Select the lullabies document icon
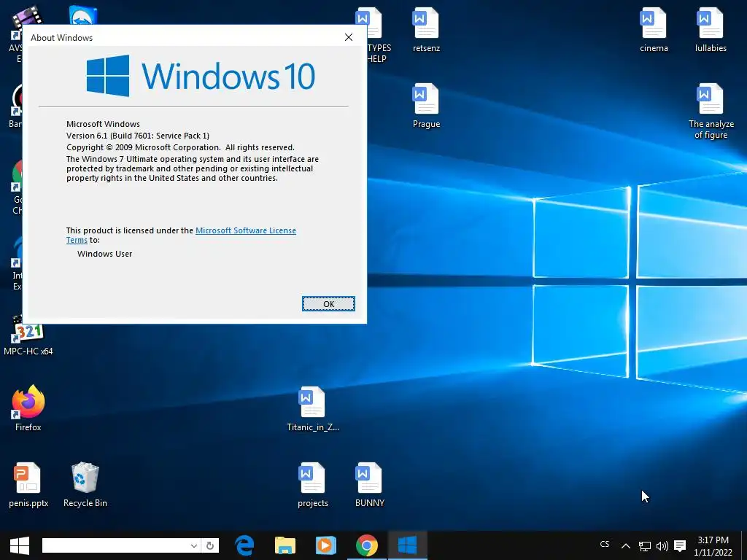 [711, 29]
